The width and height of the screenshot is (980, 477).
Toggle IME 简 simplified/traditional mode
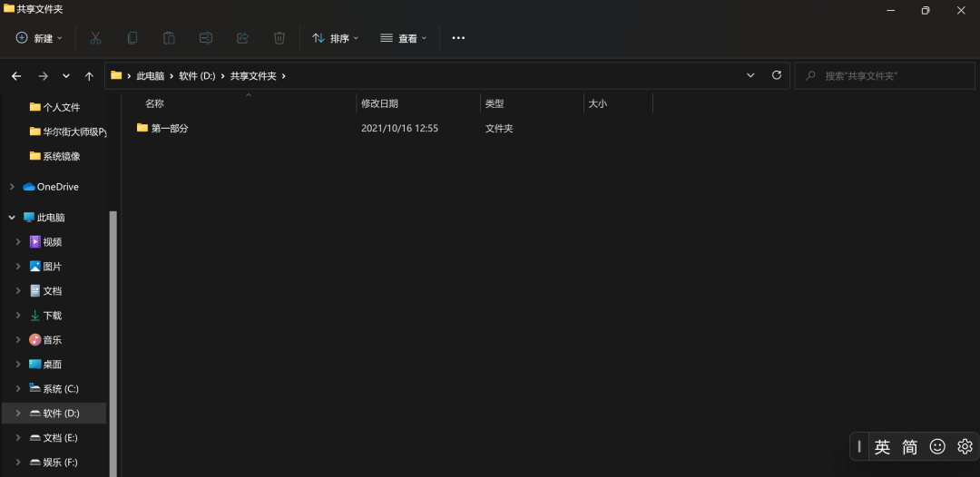910,447
